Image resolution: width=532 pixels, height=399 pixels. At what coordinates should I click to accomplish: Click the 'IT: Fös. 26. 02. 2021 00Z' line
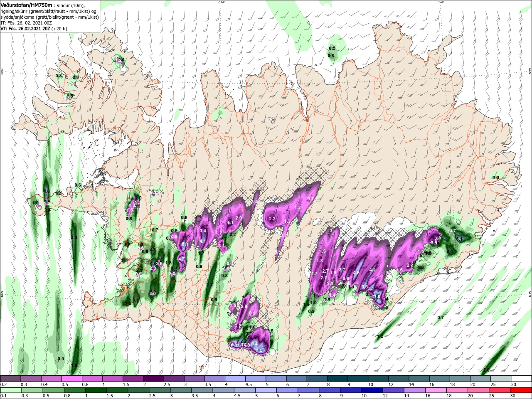[x=26, y=22]
